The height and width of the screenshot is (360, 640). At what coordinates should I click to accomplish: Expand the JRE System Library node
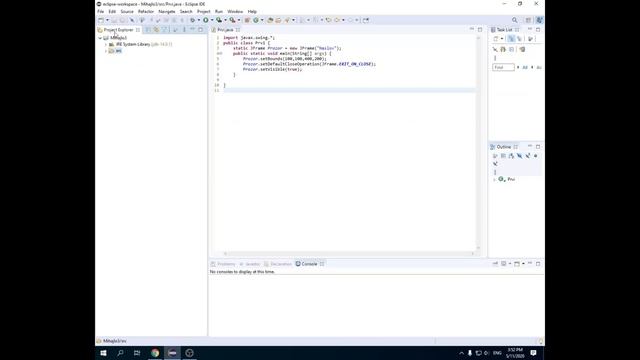pos(106,44)
